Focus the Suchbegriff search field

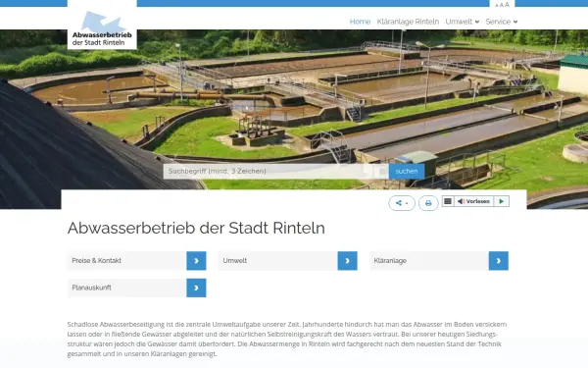click(275, 171)
